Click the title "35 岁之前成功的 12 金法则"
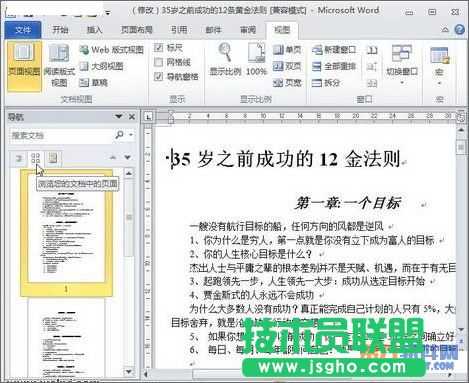469x383 pixels. [x=287, y=159]
